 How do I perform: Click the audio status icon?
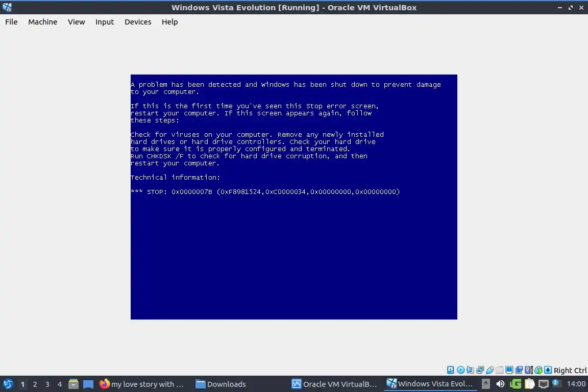(x=470, y=370)
